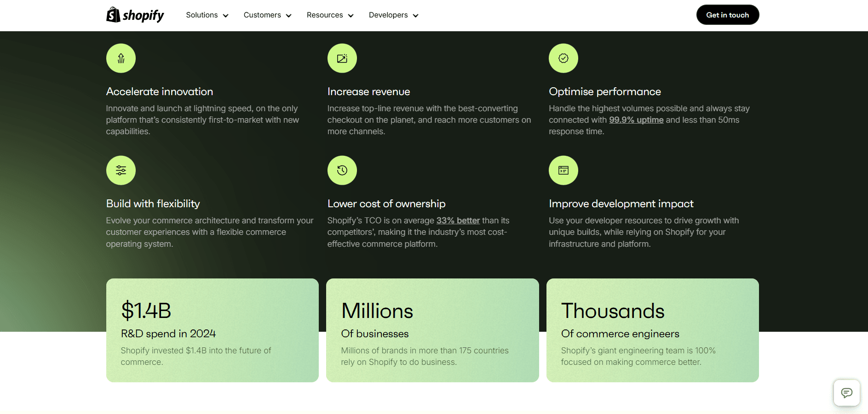Click the Increase revenue heading

point(368,91)
